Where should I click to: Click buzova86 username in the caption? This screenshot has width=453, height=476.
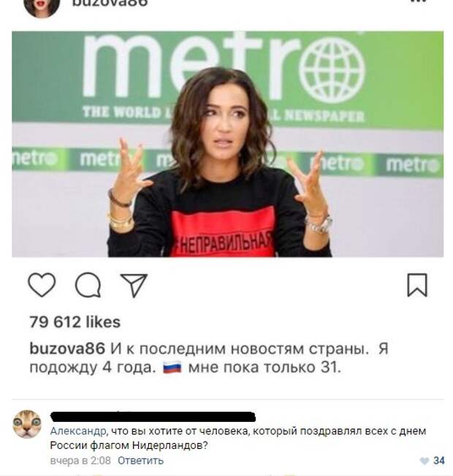(x=67, y=348)
